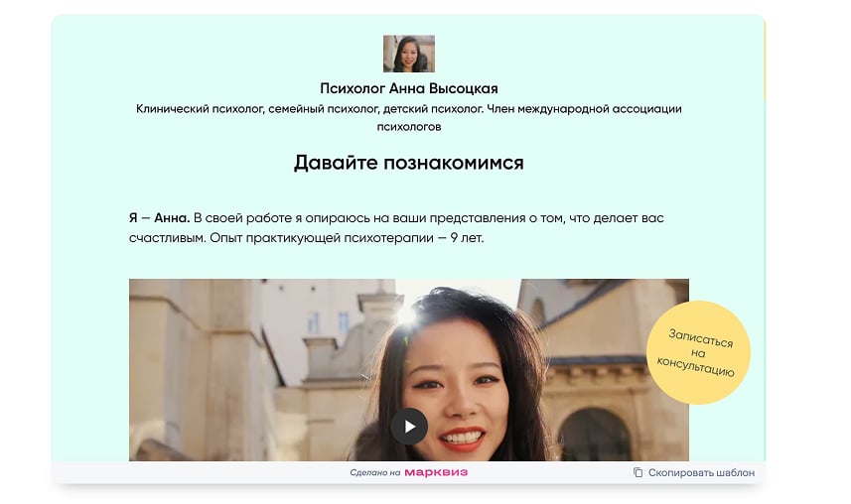Viewport: 851px width, 504px height.
Task: Click the yellow scrollbar on the right edge
Action: click(765, 60)
